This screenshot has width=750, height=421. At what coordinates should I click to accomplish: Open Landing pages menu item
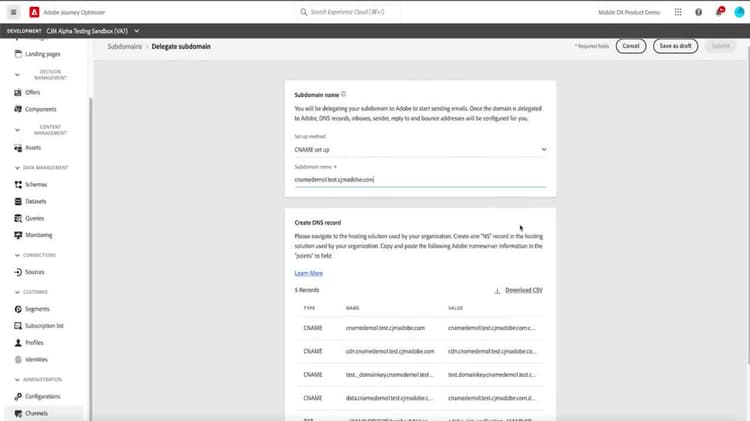pos(43,54)
